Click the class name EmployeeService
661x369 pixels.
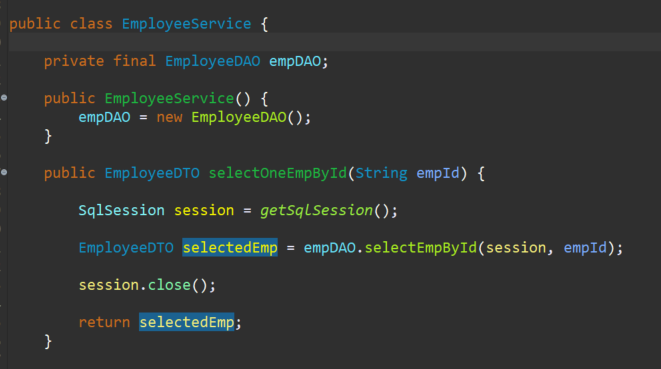[186, 24]
